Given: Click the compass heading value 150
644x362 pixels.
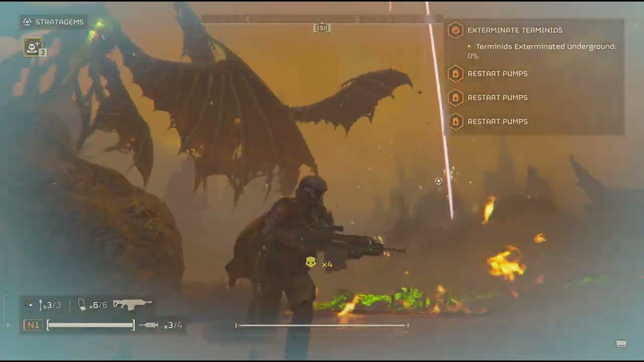Looking at the screenshot, I should [322, 28].
